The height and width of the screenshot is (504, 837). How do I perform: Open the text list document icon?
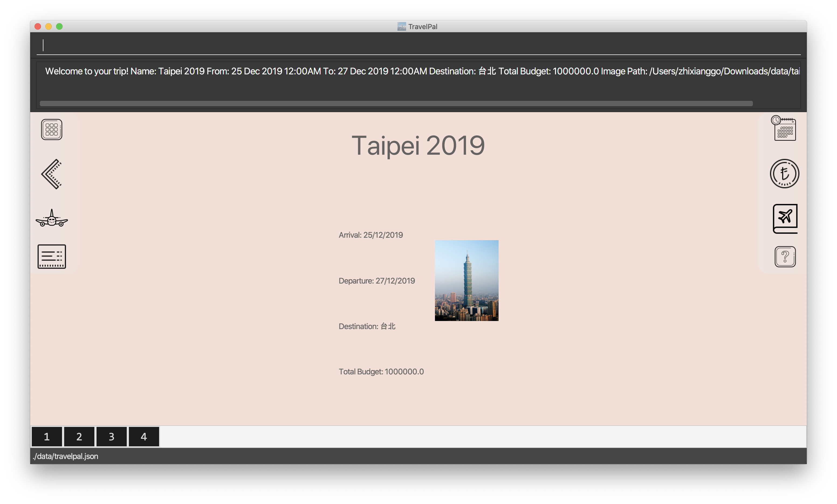[x=52, y=256]
